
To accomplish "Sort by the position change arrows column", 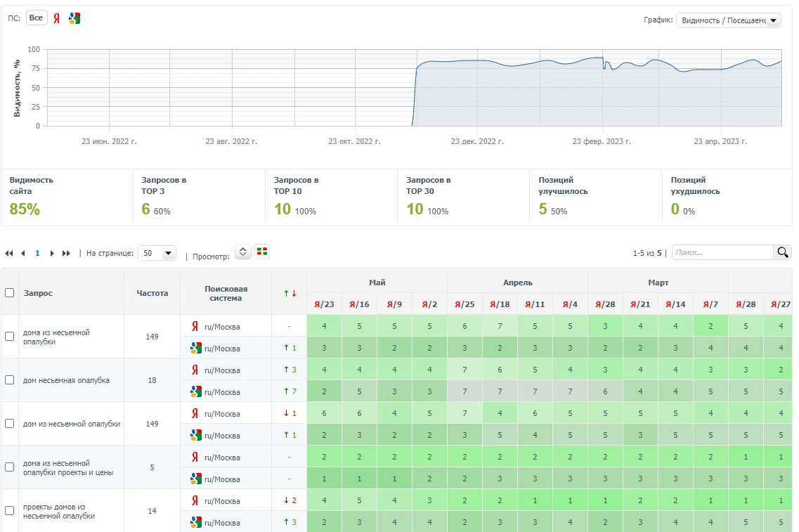I will pos(290,293).
